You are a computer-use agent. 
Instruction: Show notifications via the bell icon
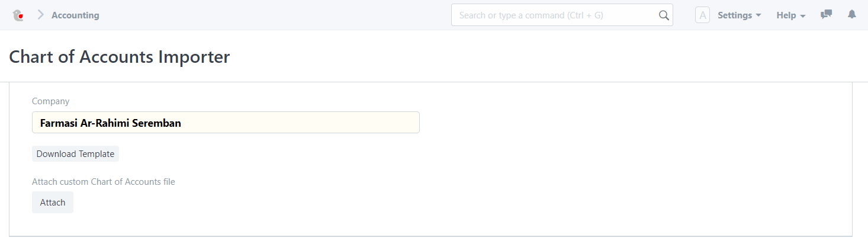pos(852,14)
